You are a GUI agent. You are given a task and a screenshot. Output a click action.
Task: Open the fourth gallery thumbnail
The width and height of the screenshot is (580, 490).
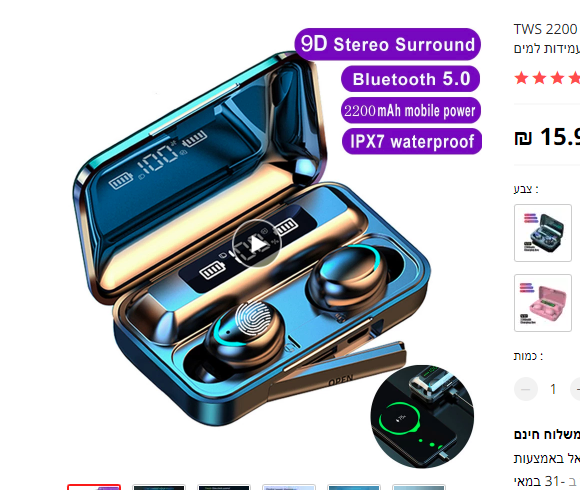pyautogui.click(x=289, y=487)
